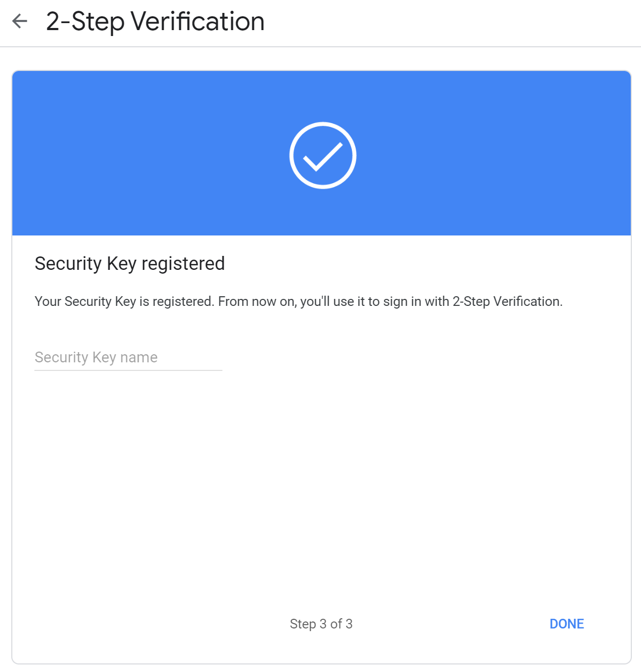Click the back arrow beside 2-Step Verification
Viewport: 641px width, 672px height.
20,22
